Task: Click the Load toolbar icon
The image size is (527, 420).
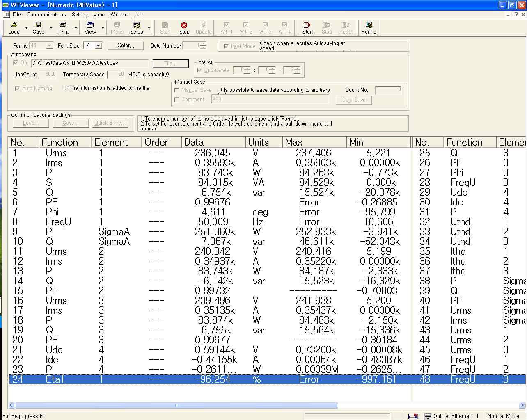Action: click(14, 27)
